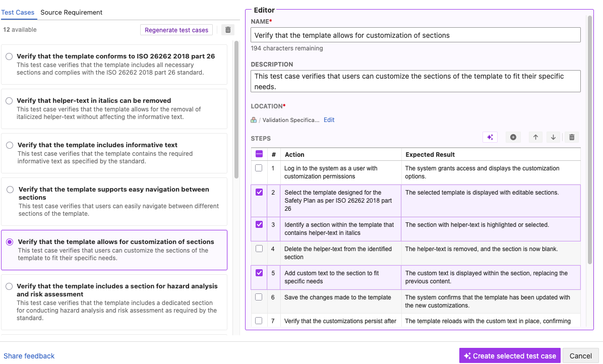
Task: Click the delete steps trash icon
Action: click(x=572, y=137)
